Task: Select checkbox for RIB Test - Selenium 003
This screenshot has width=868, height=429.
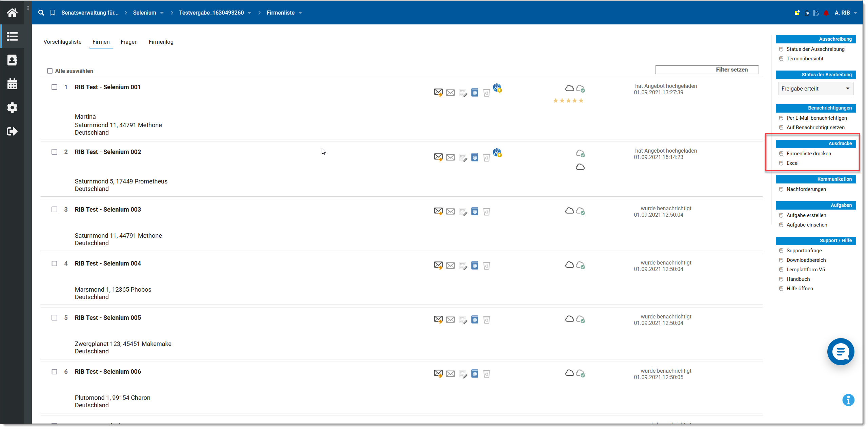Action: point(54,210)
